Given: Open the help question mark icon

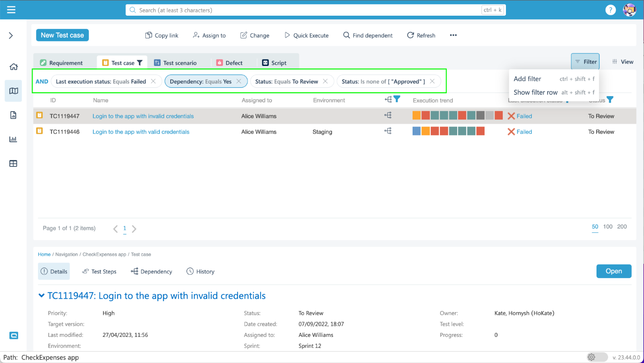Looking at the screenshot, I should click(x=610, y=10).
